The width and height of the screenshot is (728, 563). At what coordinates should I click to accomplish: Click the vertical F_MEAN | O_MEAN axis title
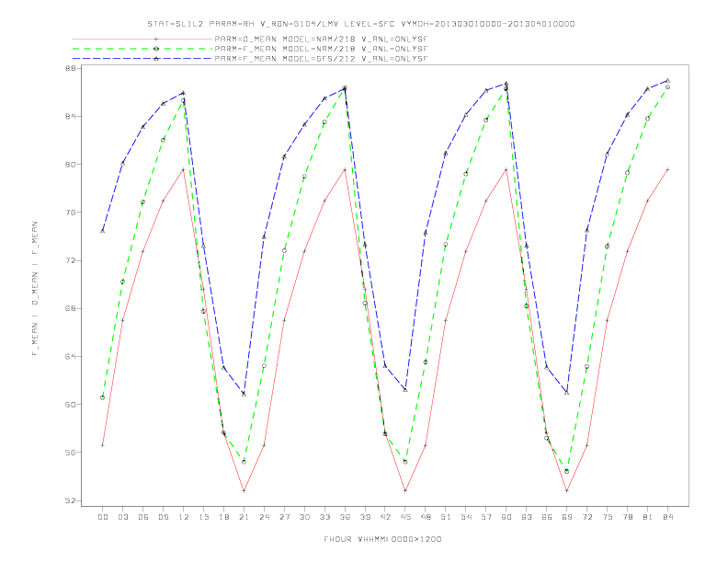[x=35, y=289]
